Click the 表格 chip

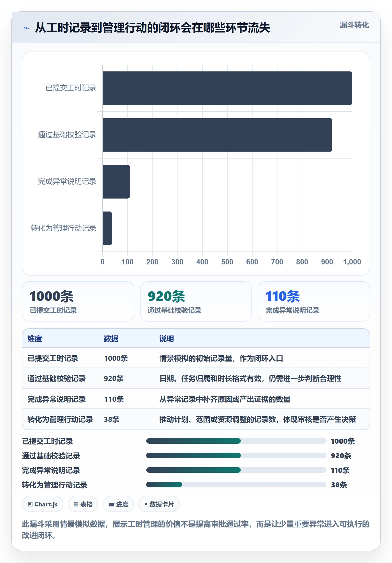click(x=83, y=504)
